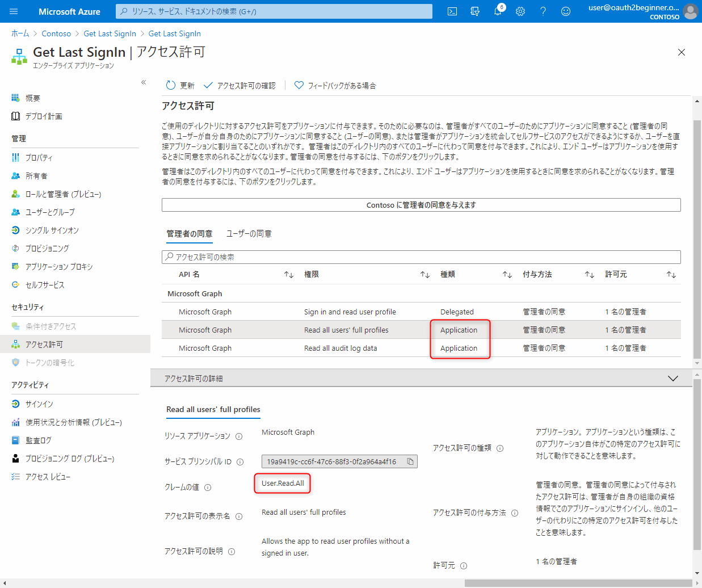
Task: Open the feedback smiley icon
Action: click(566, 11)
